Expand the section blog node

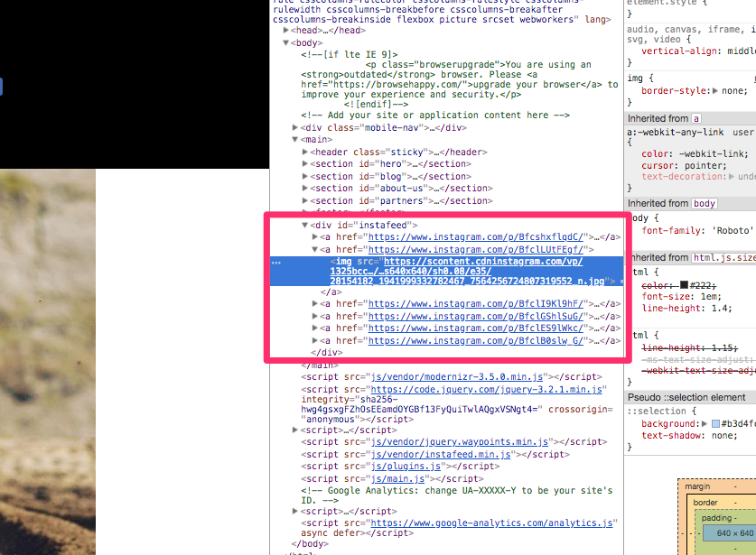click(x=304, y=176)
